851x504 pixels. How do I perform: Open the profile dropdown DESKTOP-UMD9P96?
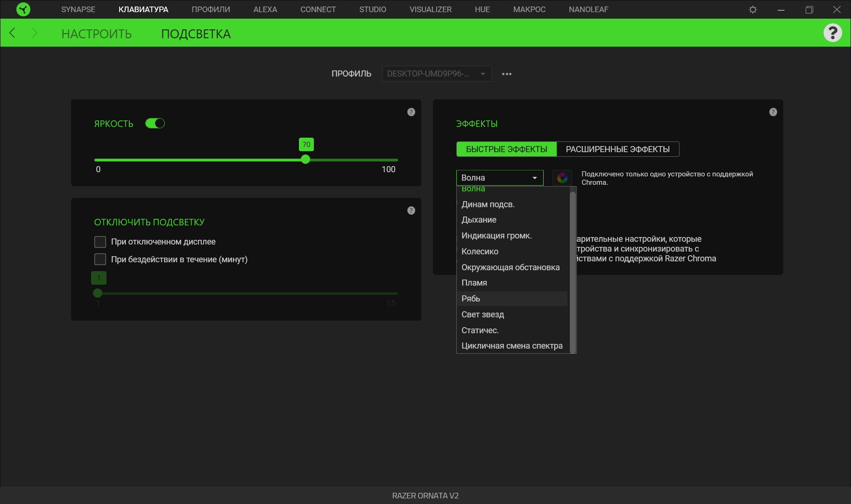[x=437, y=74]
